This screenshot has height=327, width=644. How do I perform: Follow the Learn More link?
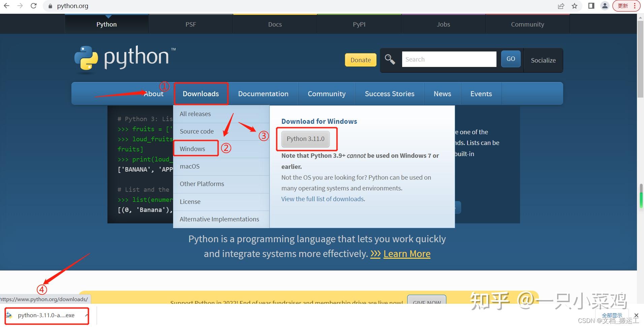pos(407,254)
